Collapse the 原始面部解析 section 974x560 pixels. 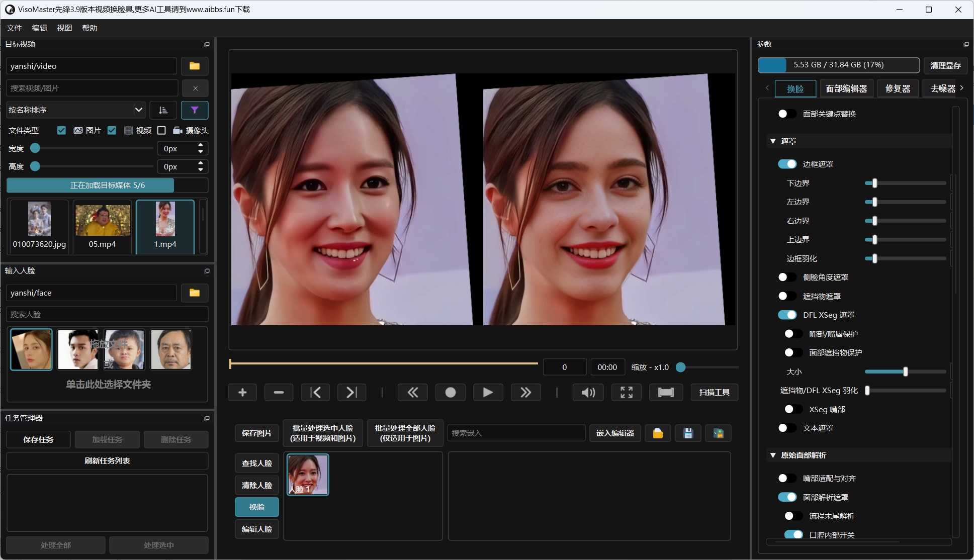point(773,455)
